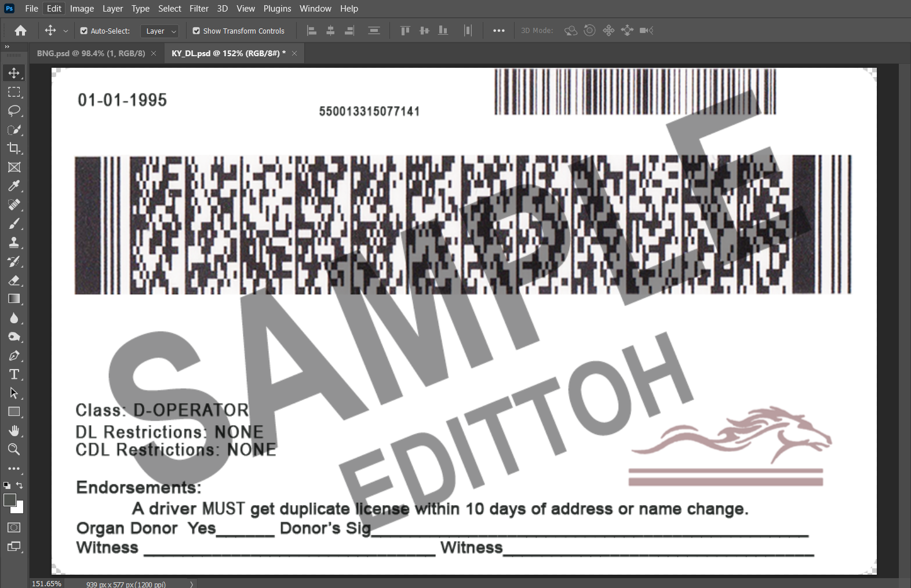Align bottom edges in options bar
Viewport: 911px width, 588px height.
tap(443, 31)
